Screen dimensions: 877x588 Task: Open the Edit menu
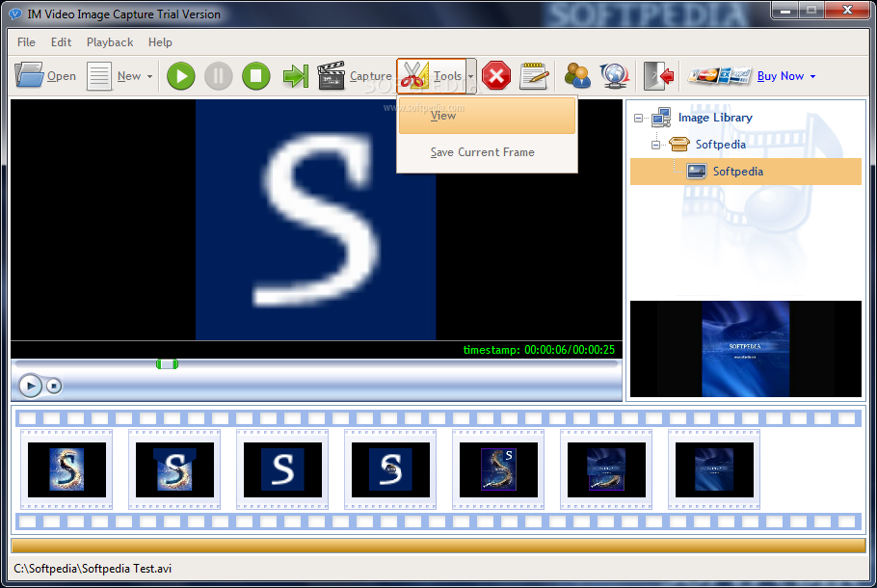click(61, 42)
